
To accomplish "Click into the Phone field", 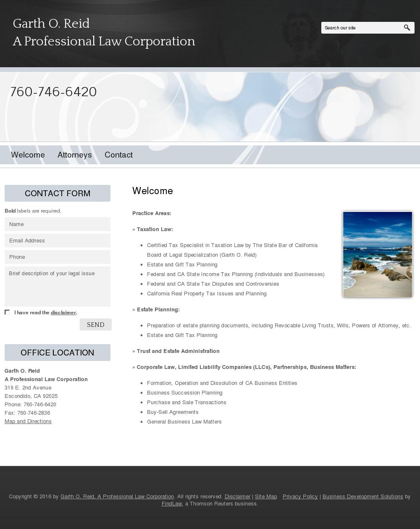I will [58, 257].
